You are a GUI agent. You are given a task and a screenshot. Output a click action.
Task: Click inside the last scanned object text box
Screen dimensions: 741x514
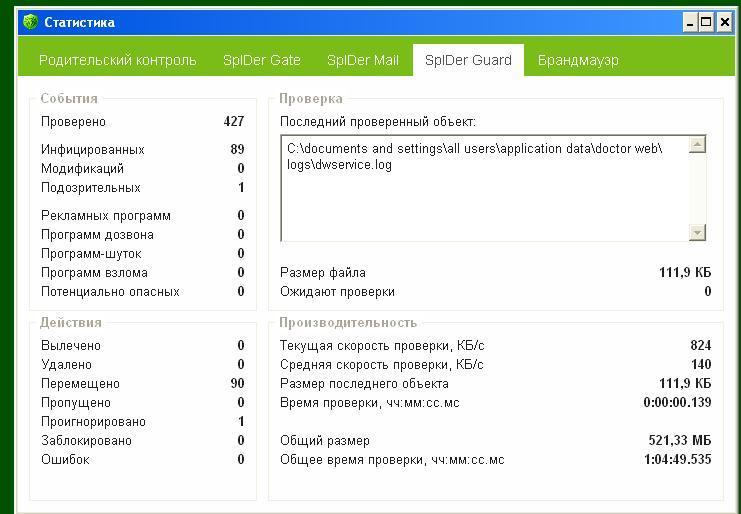point(480,200)
